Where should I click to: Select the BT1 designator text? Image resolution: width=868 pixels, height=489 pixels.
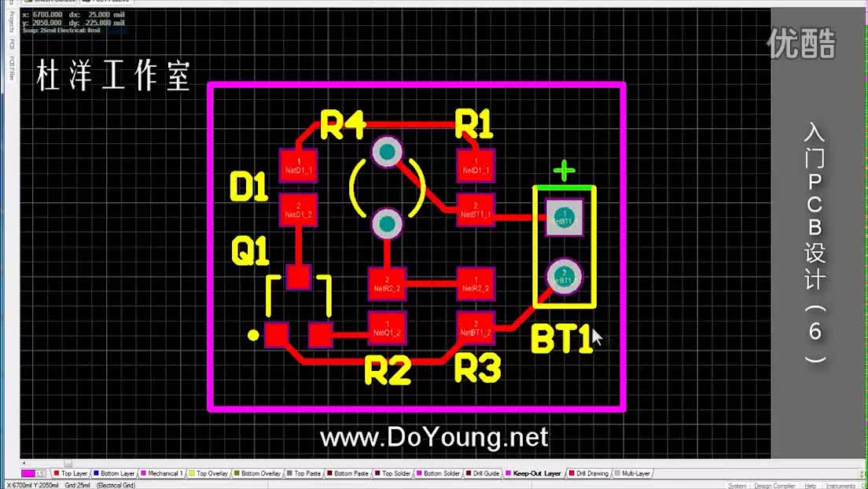[562, 338]
